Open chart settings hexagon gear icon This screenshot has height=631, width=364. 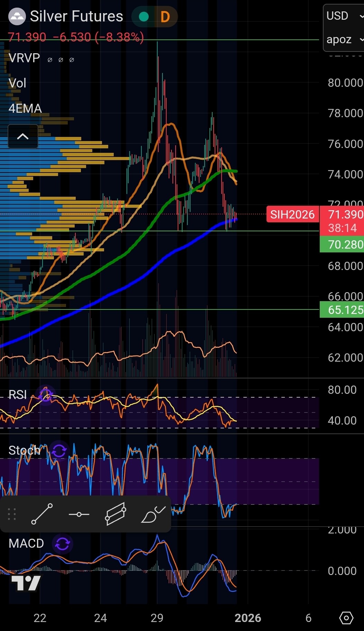(346, 618)
